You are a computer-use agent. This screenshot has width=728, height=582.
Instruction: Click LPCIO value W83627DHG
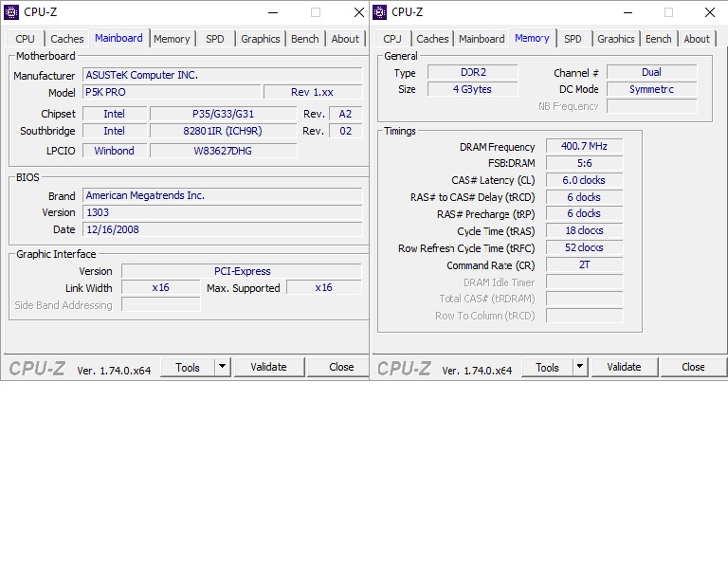(224, 151)
